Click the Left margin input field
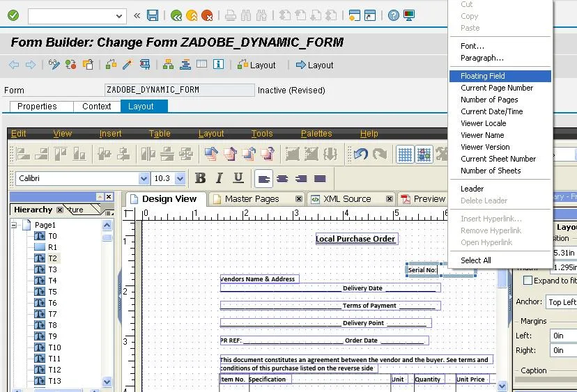Screen dimensions: 577x392 click(564, 336)
